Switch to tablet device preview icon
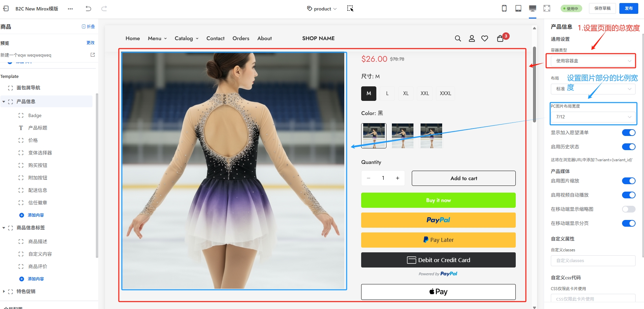The width and height of the screenshot is (644, 309). click(x=518, y=8)
